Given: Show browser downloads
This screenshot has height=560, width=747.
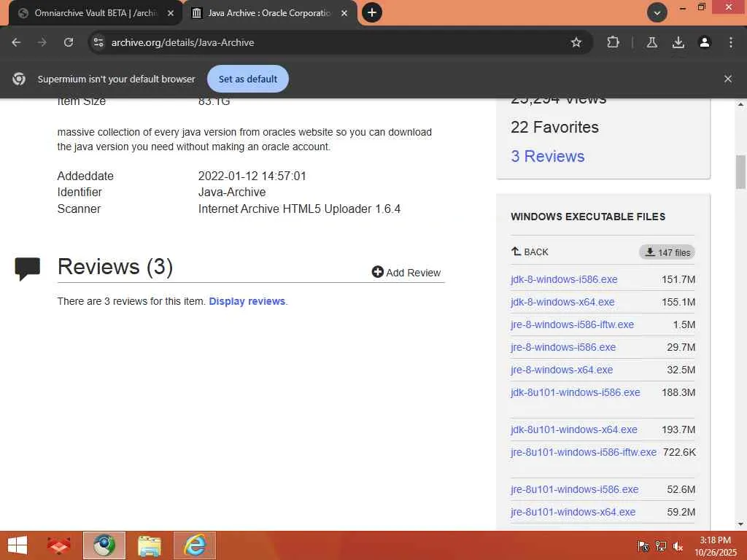Looking at the screenshot, I should coord(678,42).
